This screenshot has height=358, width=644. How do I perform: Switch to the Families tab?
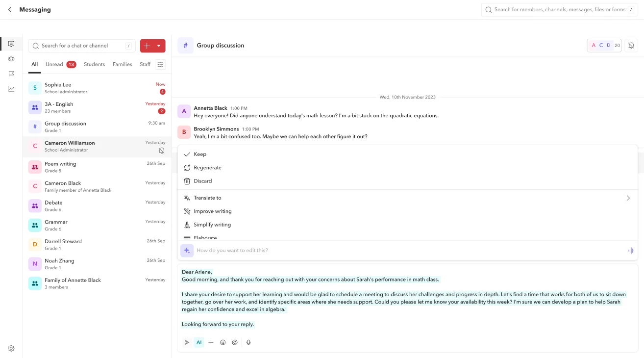(x=122, y=64)
